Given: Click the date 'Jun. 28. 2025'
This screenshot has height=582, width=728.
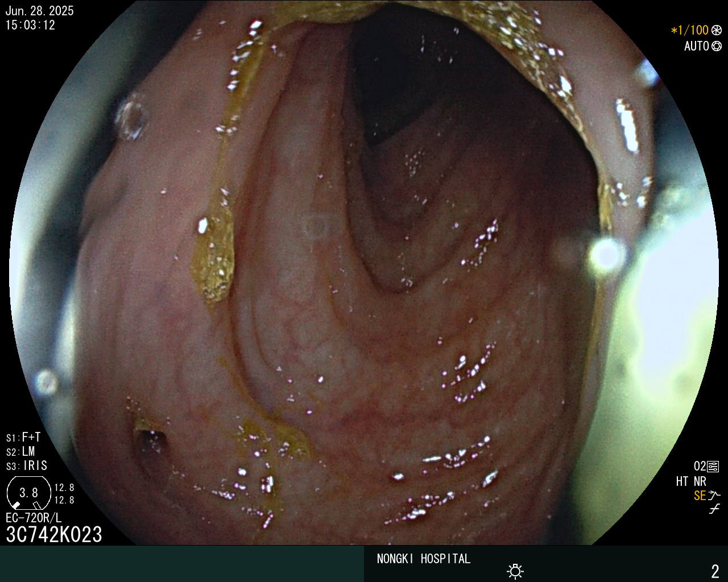Looking at the screenshot, I should (39, 11).
